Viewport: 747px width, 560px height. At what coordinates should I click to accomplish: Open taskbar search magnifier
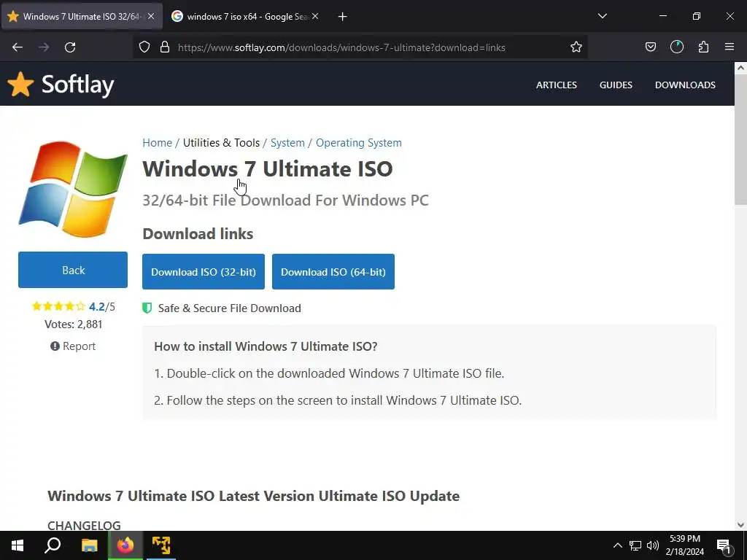point(53,545)
